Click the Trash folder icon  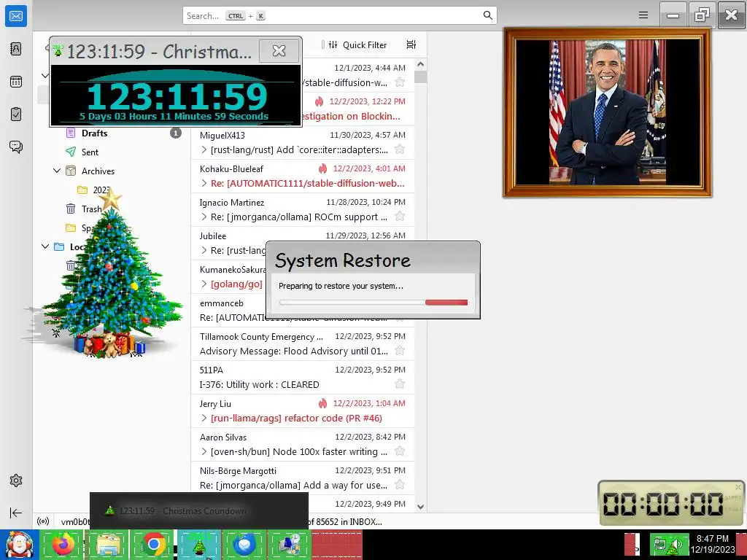[x=71, y=209]
